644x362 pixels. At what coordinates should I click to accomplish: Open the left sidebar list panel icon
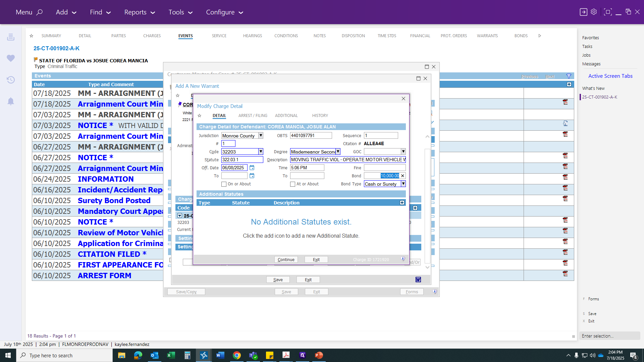click(11, 37)
